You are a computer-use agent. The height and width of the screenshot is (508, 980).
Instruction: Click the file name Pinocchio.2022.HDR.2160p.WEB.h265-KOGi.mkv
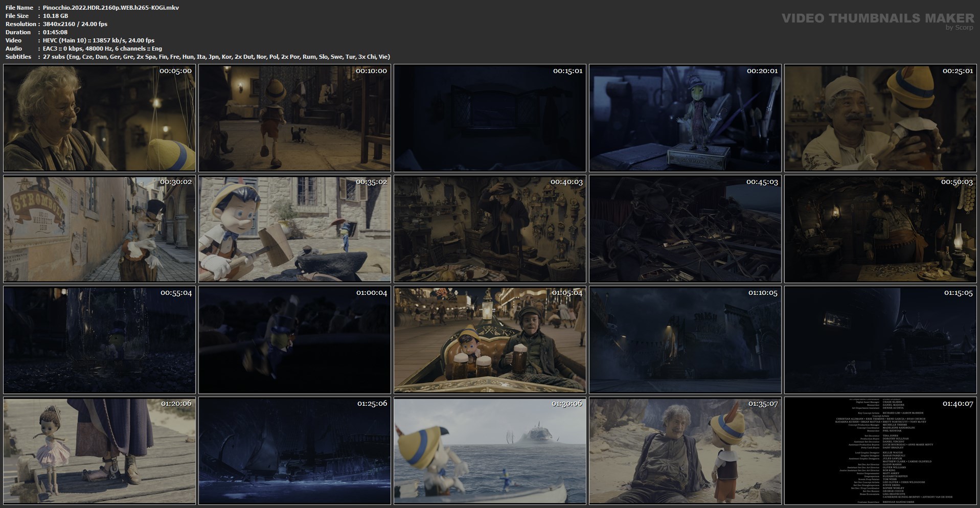tap(111, 8)
